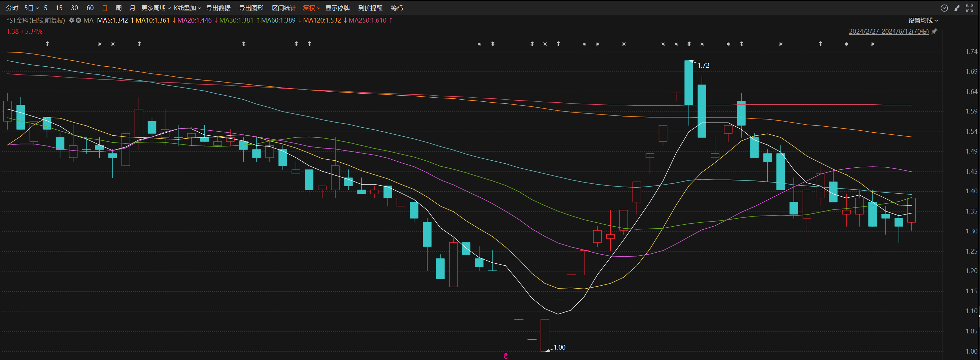Toggle 区间统计 range statistics mode
The width and height of the screenshot is (980, 360).
283,8
